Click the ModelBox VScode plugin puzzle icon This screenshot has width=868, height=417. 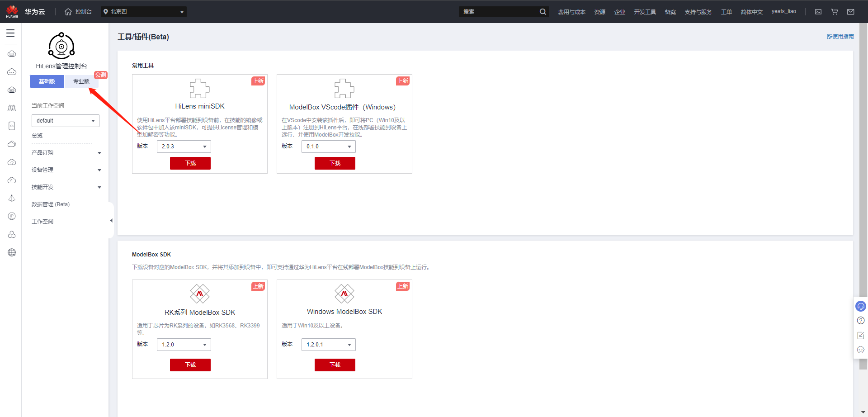[344, 89]
